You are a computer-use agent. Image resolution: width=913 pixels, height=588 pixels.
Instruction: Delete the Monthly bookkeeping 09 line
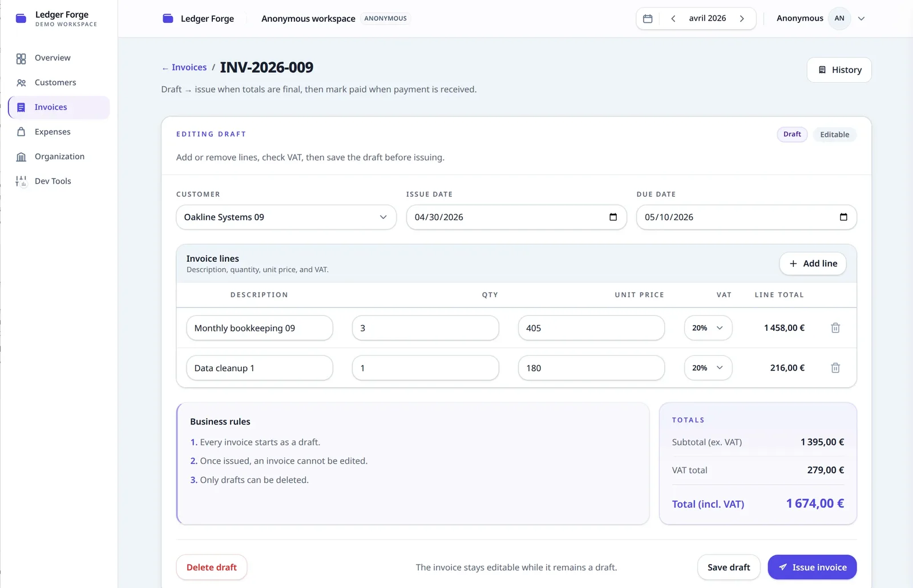[x=835, y=328]
